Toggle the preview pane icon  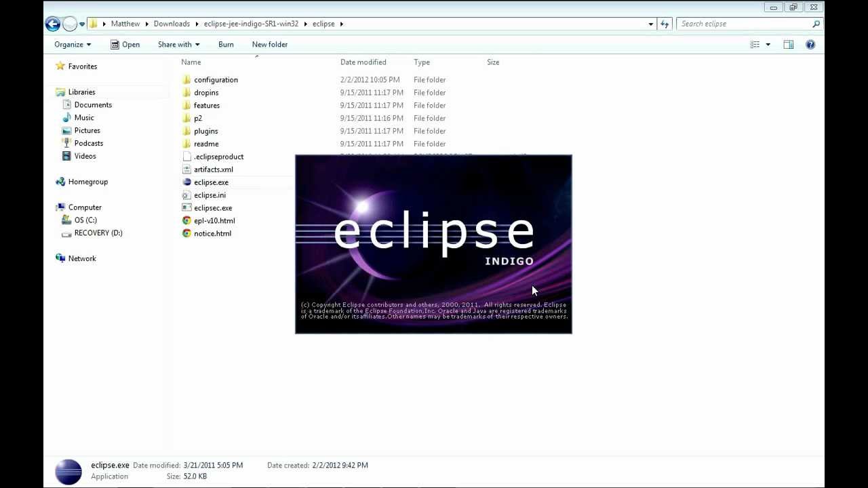click(788, 45)
